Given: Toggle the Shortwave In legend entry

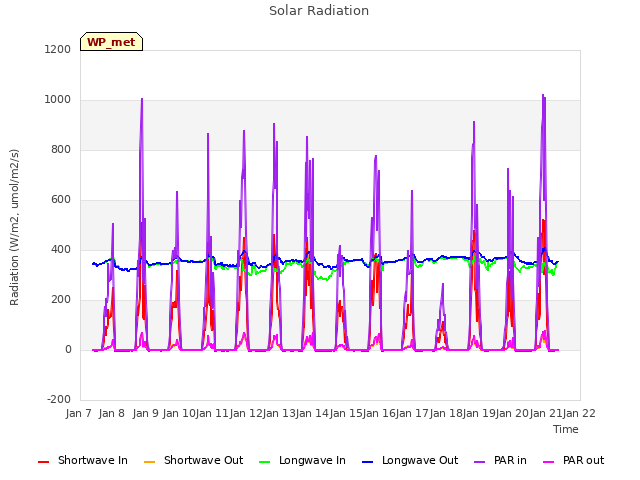Looking at the screenshot, I should 83,460.
